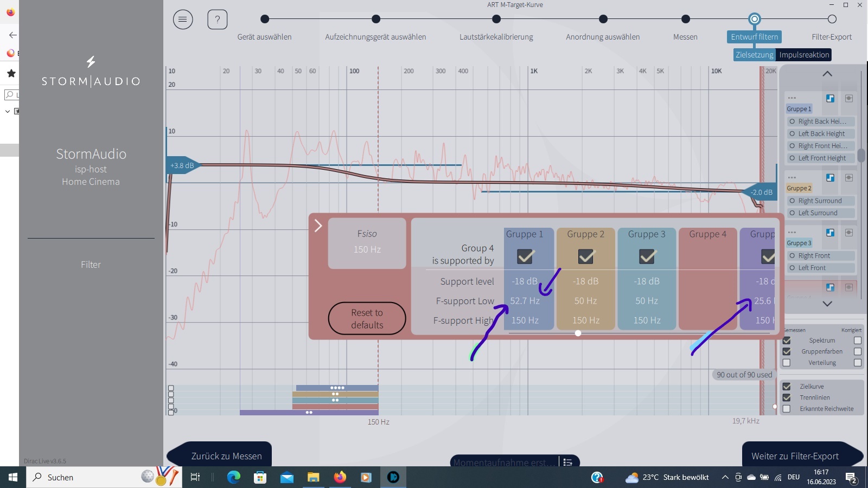The height and width of the screenshot is (488, 868).
Task: Go to Gerät auswählen step
Action: coord(265,19)
